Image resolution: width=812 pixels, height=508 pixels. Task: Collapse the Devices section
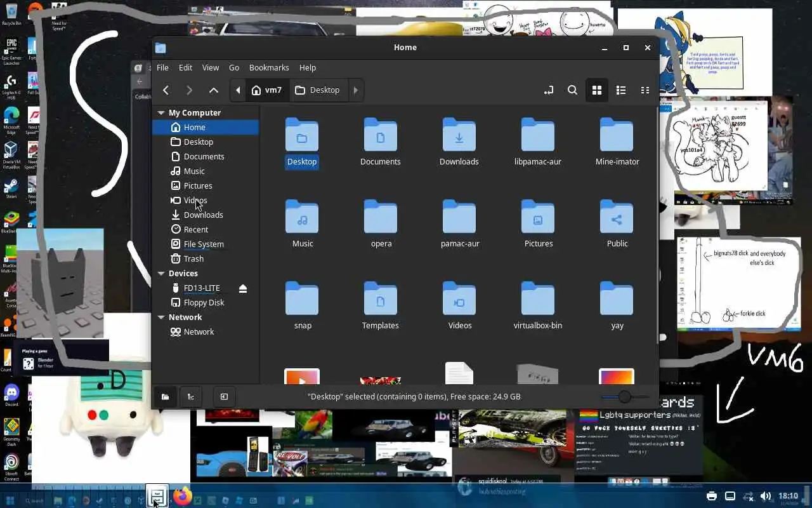(161, 274)
